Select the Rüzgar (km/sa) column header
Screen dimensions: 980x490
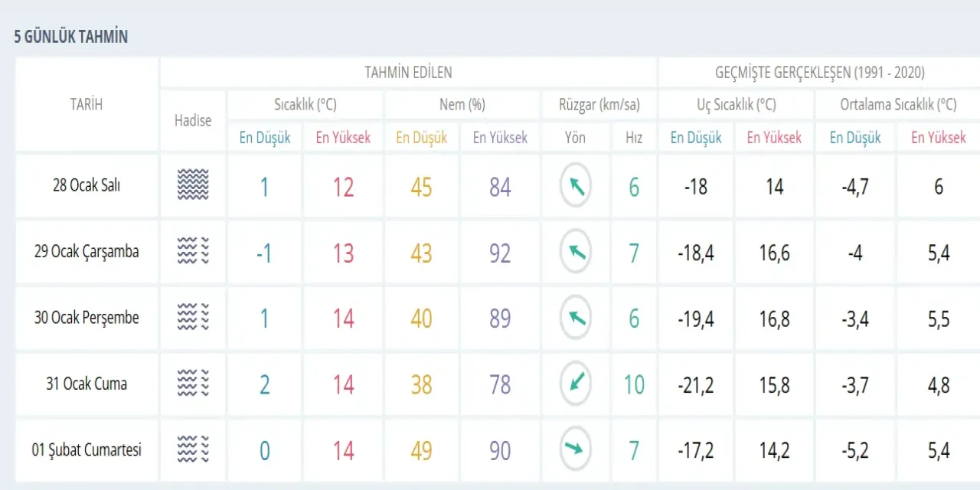click(599, 105)
